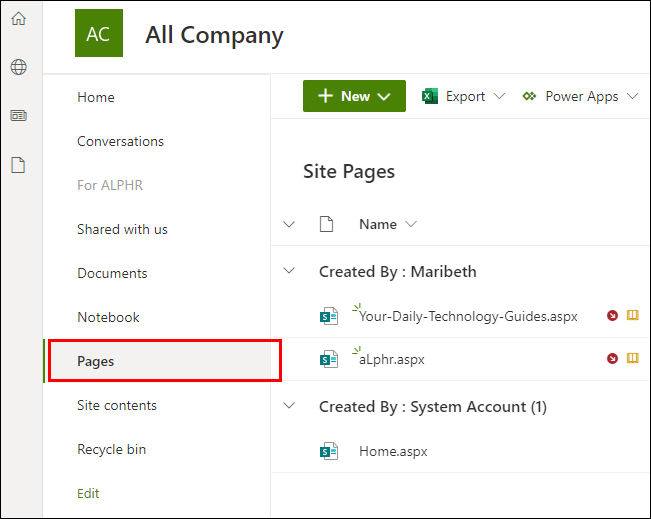Click the aLphr.aspx checked-out red arrow icon
651x519 pixels.
pyautogui.click(x=613, y=359)
